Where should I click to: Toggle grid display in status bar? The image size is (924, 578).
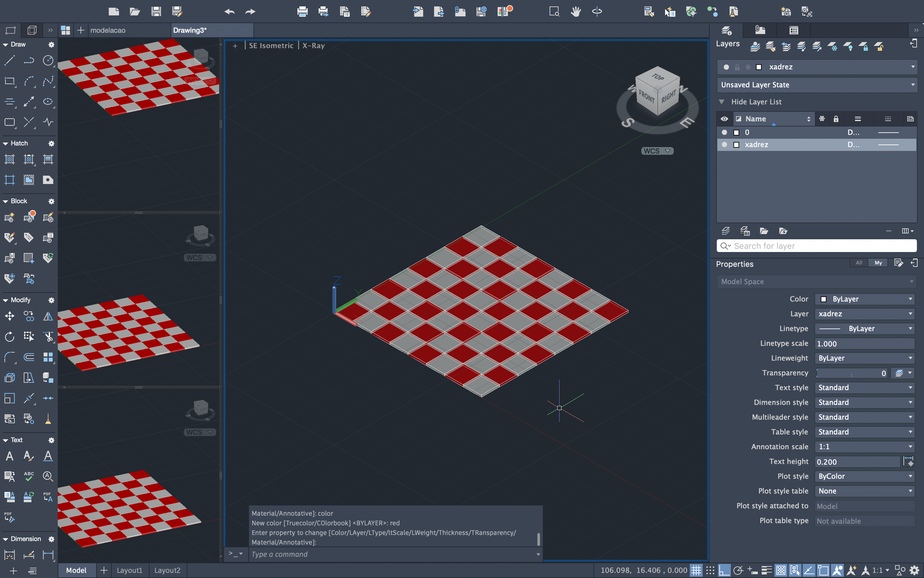click(696, 570)
